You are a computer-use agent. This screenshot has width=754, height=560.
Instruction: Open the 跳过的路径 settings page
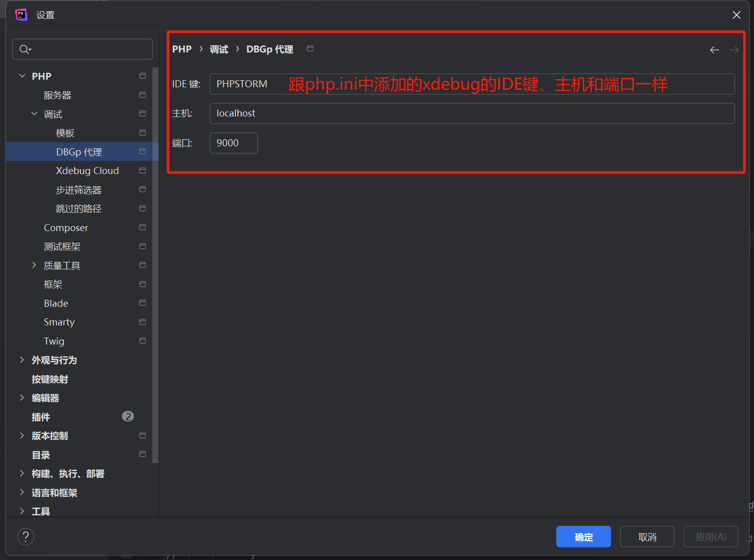[79, 209]
